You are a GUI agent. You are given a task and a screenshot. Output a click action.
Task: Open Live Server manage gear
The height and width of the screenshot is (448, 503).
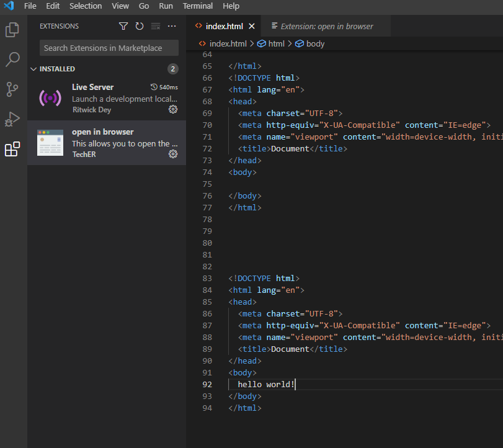point(173,109)
